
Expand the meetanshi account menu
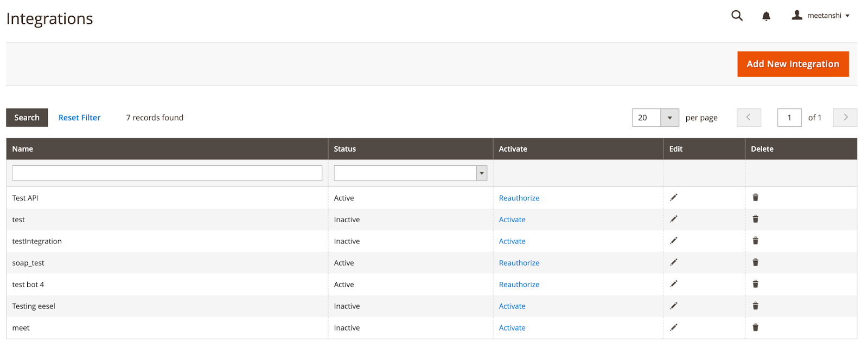pyautogui.click(x=821, y=16)
